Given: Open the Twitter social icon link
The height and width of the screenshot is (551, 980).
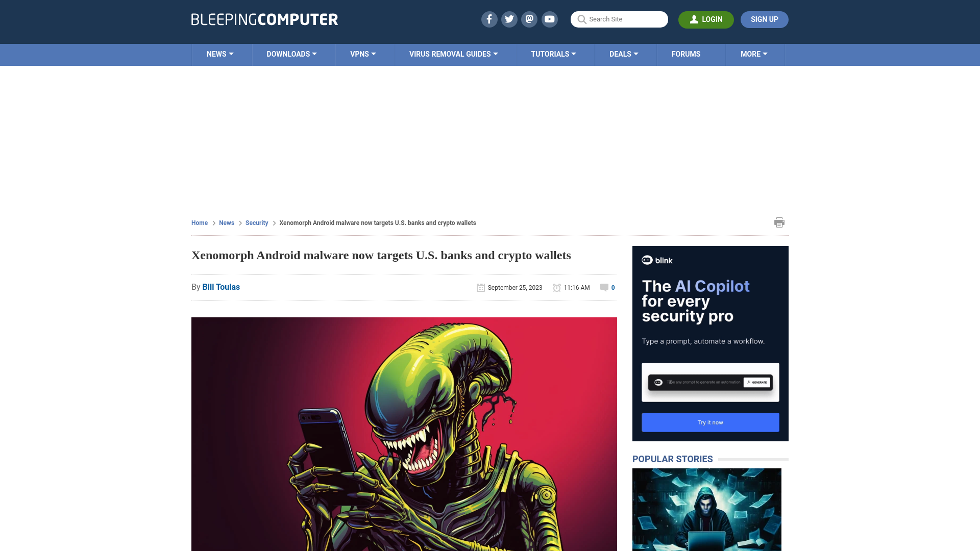Looking at the screenshot, I should 509,19.
